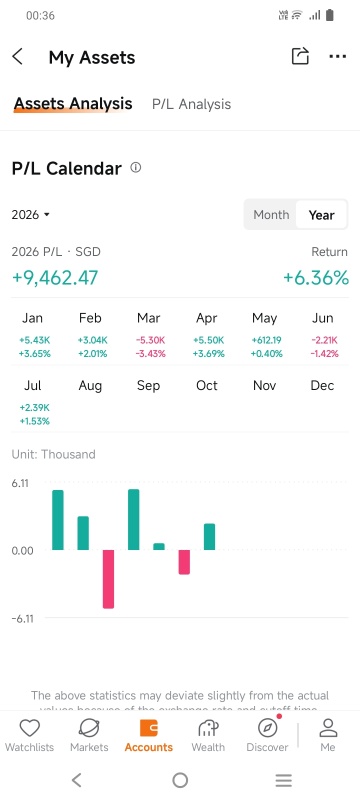
Task: Open the three-dots more options menu
Action: tap(338, 57)
